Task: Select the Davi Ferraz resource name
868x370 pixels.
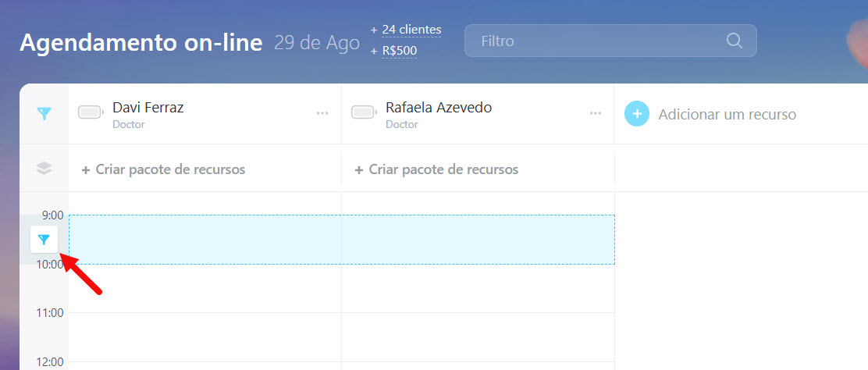Action: click(148, 108)
